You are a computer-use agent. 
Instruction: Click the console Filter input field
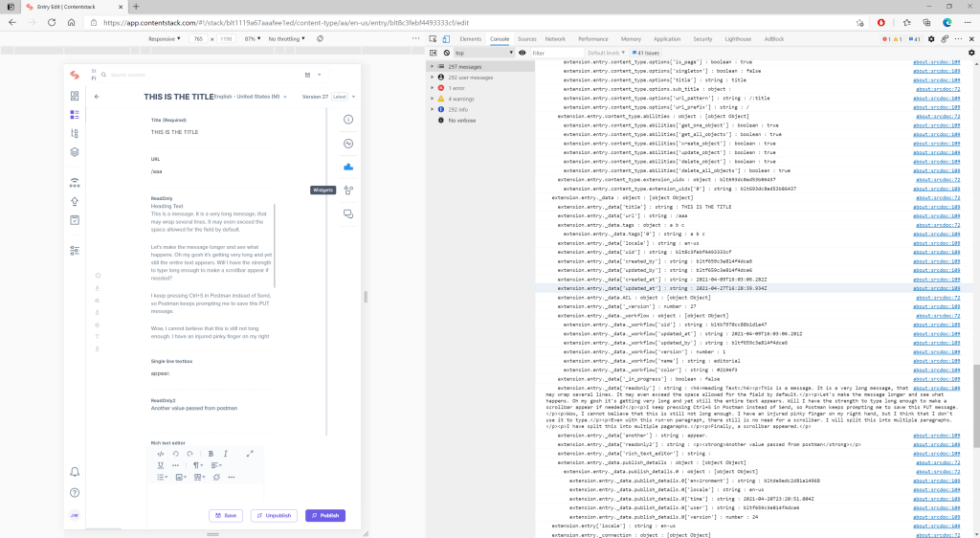[x=555, y=53]
